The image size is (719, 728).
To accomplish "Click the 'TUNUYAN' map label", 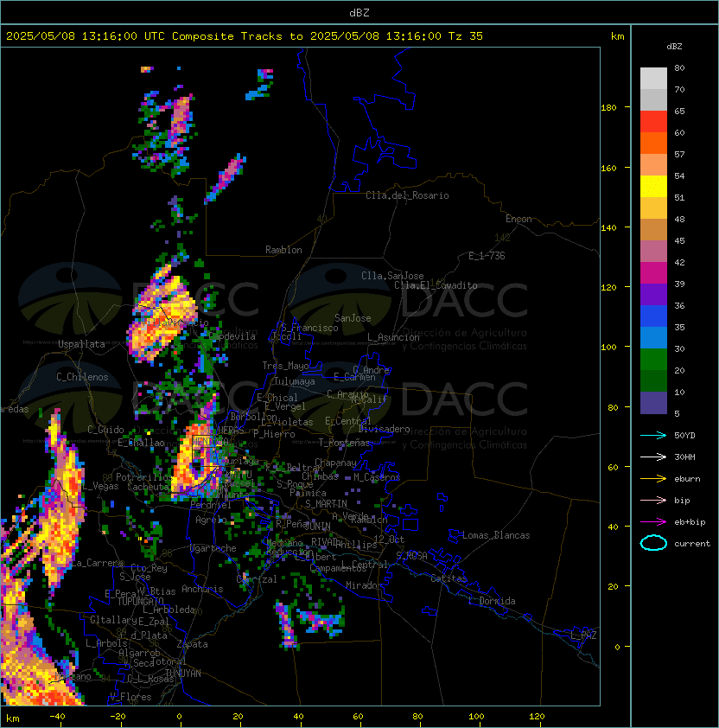I will point(183,674).
